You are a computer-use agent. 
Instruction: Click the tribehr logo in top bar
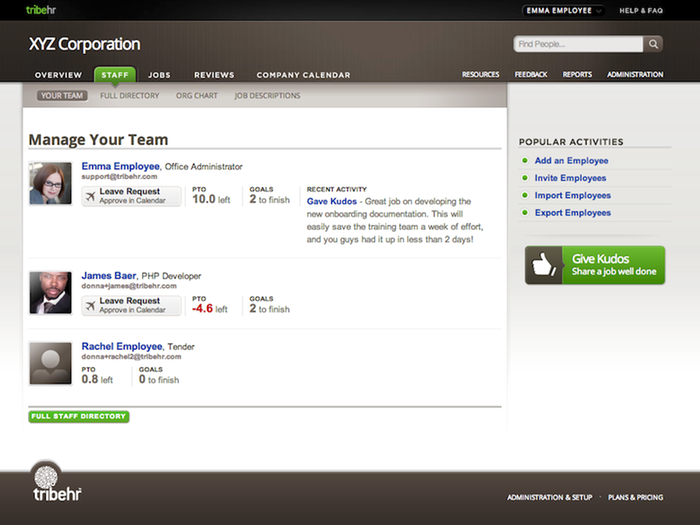click(41, 10)
